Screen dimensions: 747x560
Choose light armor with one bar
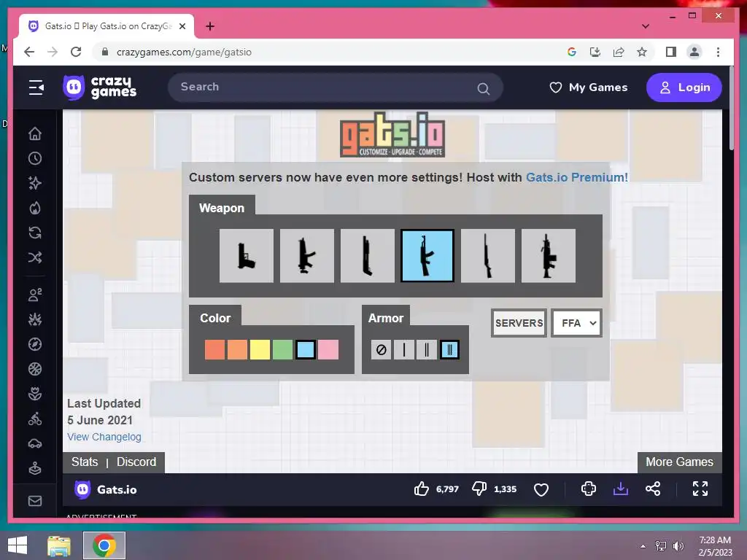click(x=404, y=350)
